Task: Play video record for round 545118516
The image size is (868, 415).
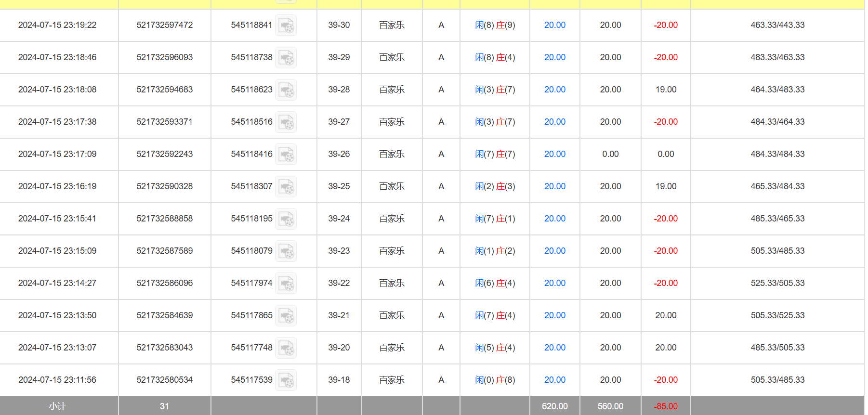Action: pyautogui.click(x=286, y=122)
